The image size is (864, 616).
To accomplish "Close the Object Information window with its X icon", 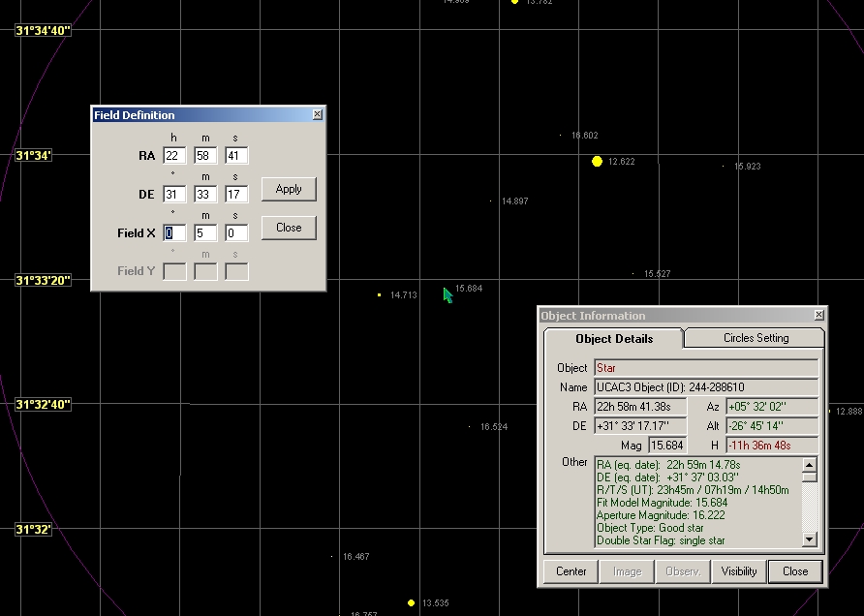I will 818,315.
